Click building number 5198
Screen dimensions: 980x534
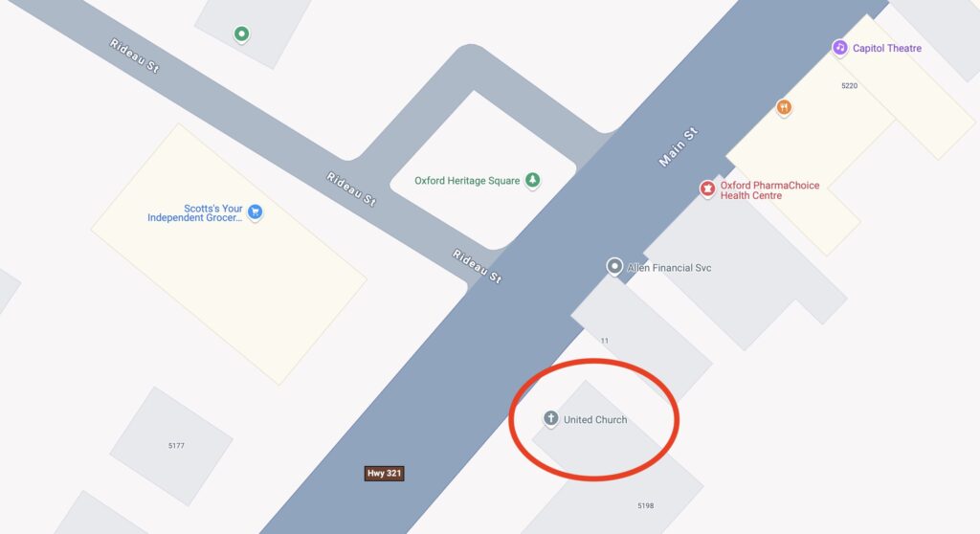click(646, 506)
